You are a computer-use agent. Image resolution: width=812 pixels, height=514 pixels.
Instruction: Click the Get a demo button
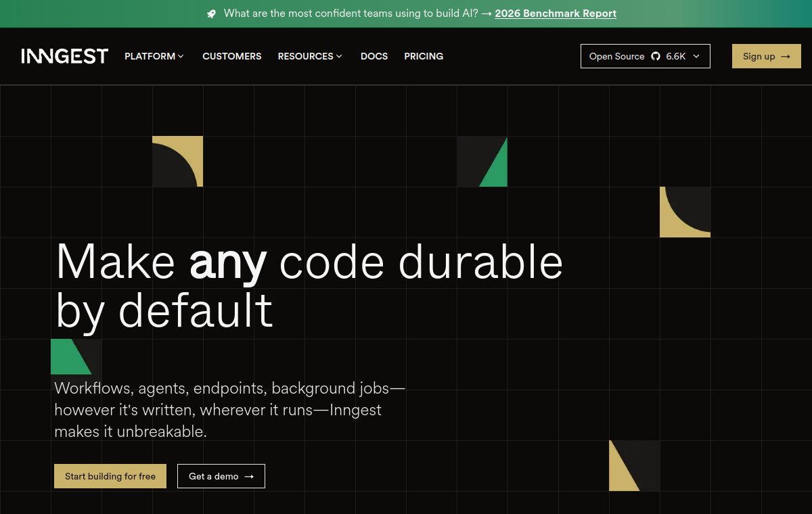click(221, 476)
